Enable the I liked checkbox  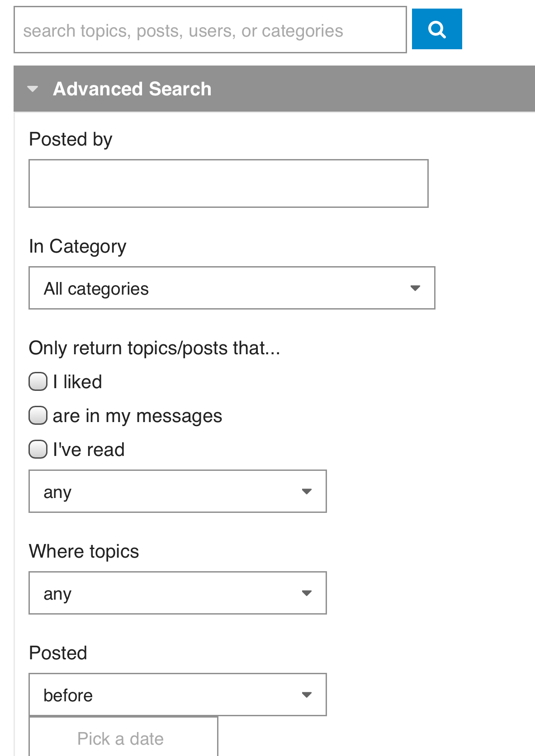pos(38,381)
